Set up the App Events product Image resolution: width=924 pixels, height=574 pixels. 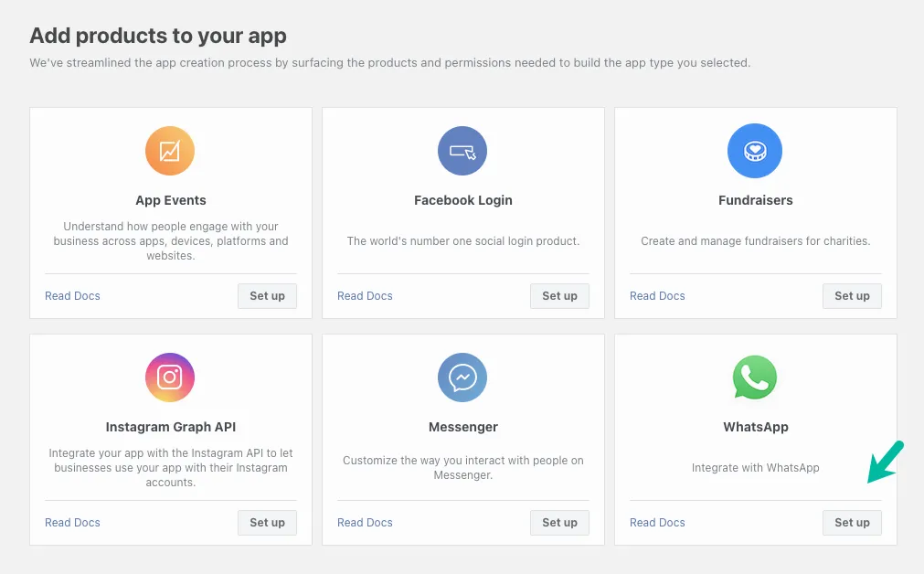267,295
